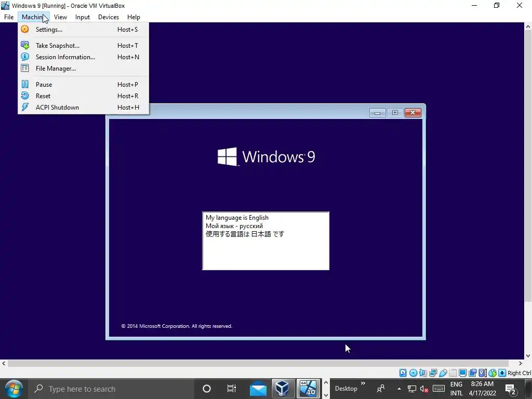
Task: Click the Settings gear icon in Machine menu
Action: click(x=25, y=29)
